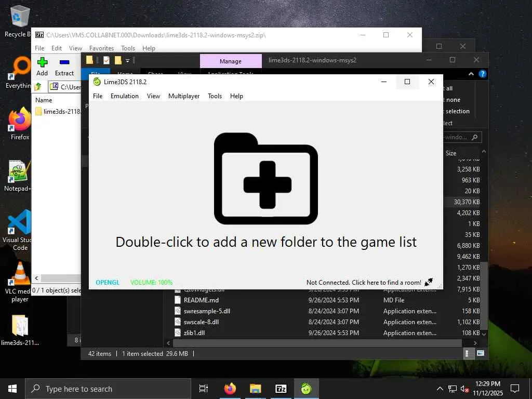The height and width of the screenshot is (399, 532).
Task: Click the Extract button in 7-Zip window
Action: (x=64, y=67)
